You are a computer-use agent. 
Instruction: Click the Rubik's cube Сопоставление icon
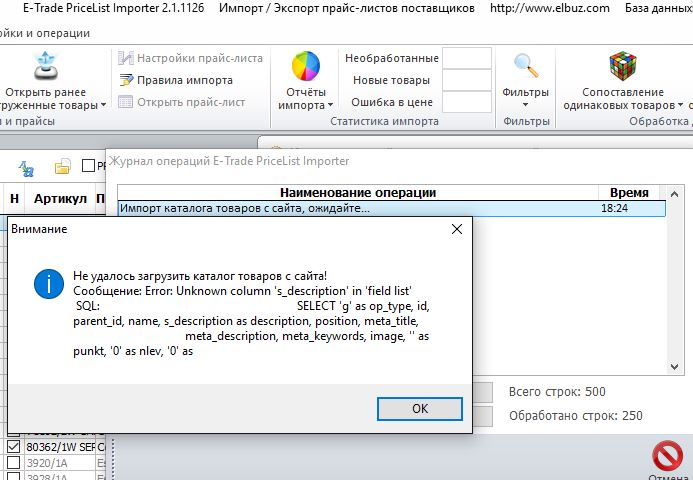[x=623, y=66]
